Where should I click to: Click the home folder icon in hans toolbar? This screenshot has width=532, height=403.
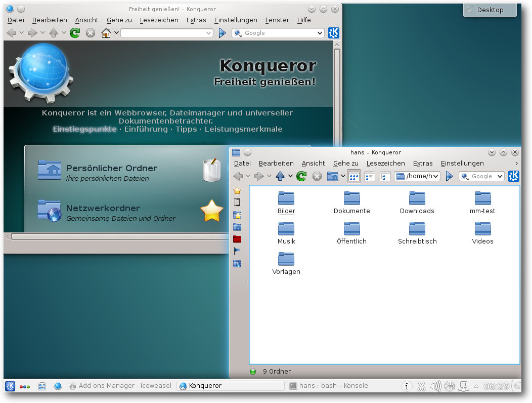(333, 176)
